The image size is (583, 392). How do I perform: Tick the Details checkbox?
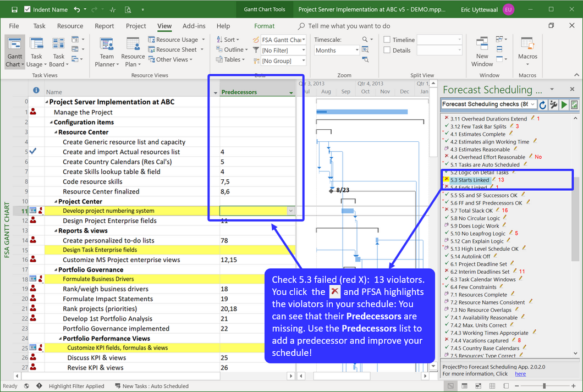tap(387, 50)
